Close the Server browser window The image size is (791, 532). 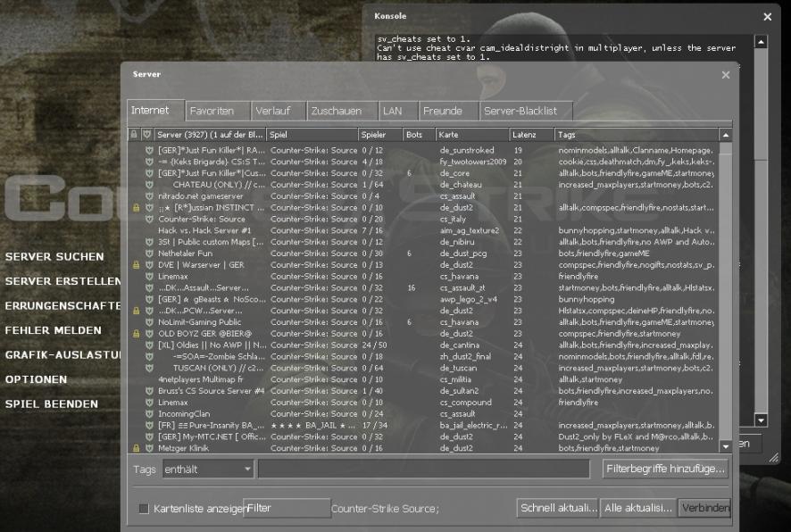click(726, 75)
